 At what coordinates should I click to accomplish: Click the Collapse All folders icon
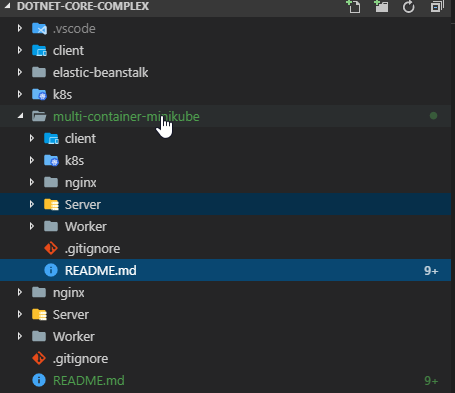436,6
